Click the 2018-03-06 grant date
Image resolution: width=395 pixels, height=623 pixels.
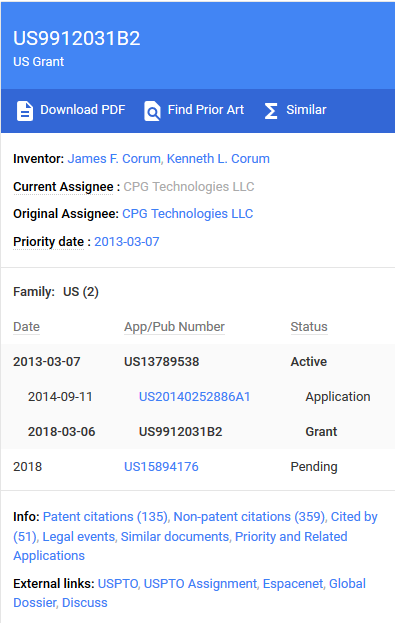pyautogui.click(x=62, y=431)
